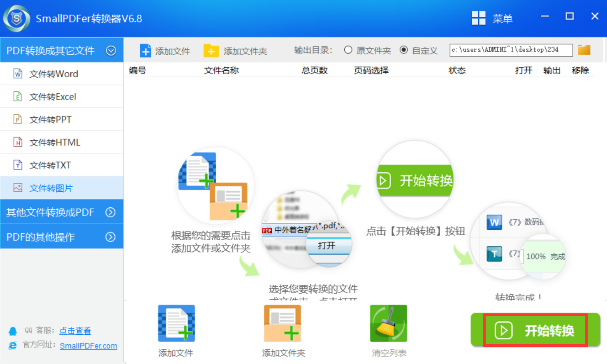
Task: Click the 打开 column header
Action: 524,70
